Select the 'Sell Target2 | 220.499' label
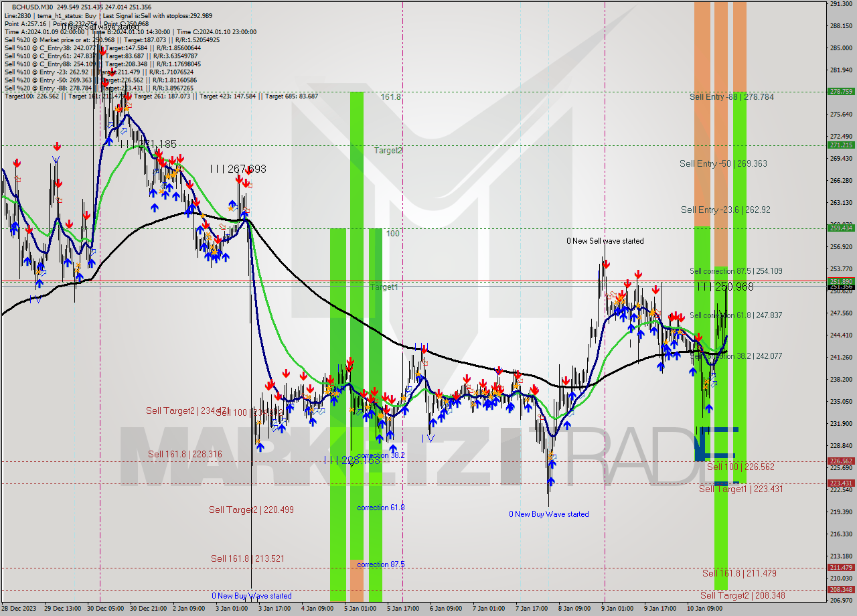857x616 pixels. pyautogui.click(x=251, y=510)
